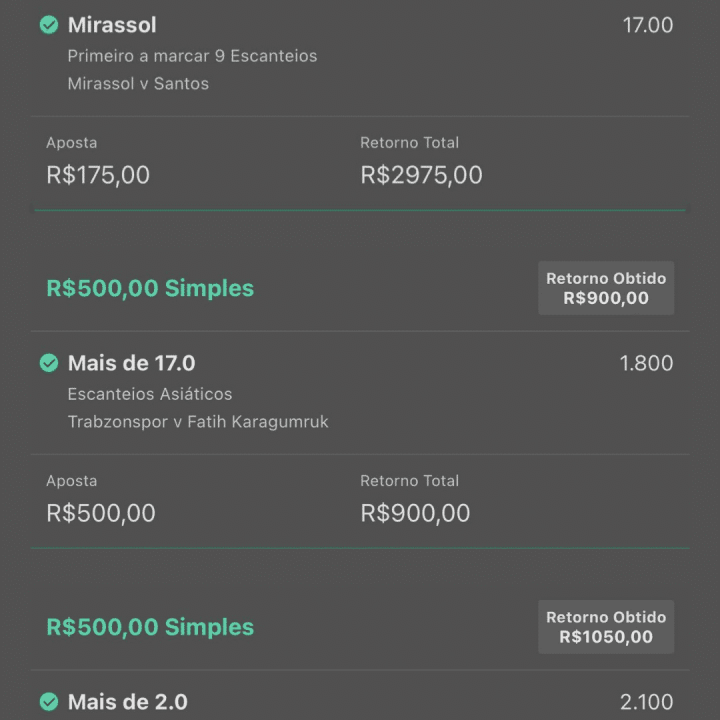
Task: Click the green check icon beside Mais de 17.0
Action: [x=49, y=363]
